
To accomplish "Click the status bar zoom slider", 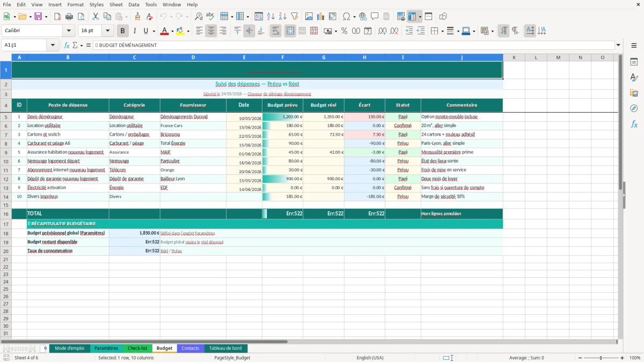I will [601, 358].
